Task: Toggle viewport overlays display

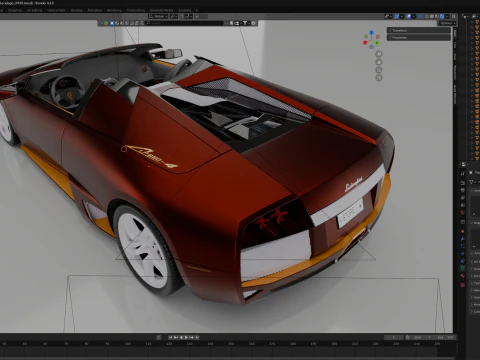Action: tap(408, 16)
